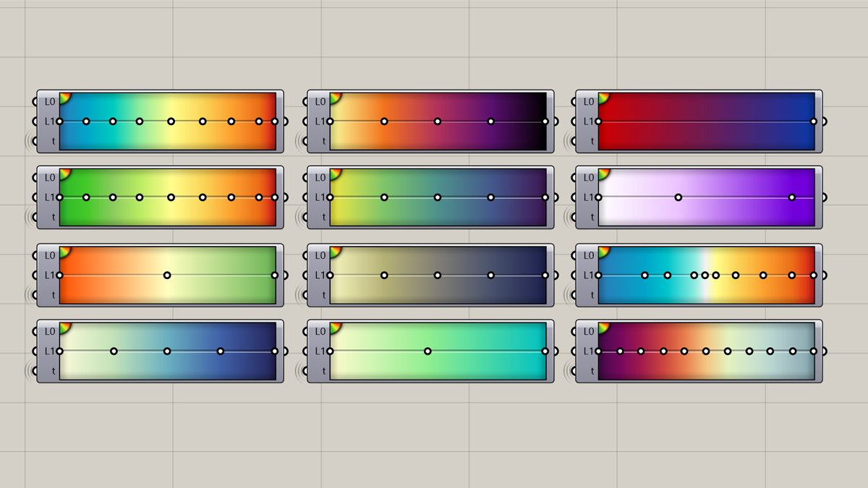The width and height of the screenshot is (868, 488).
Task: Open preset icon on green-yellow-orange gradient
Action: pyautogui.click(x=64, y=173)
